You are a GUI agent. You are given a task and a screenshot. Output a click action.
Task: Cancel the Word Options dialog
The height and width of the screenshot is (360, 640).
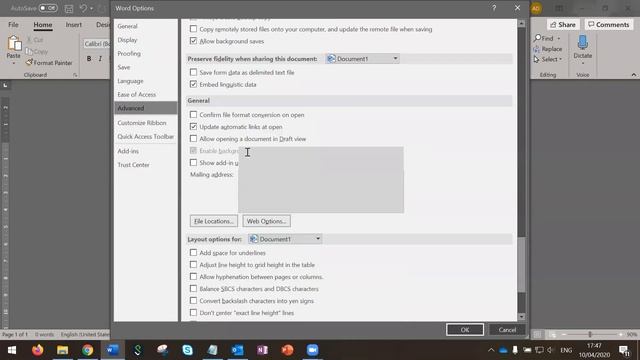[507, 330]
